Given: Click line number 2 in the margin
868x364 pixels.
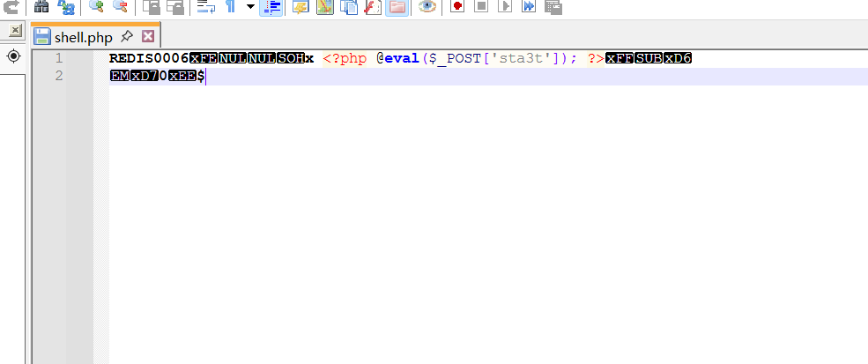Looking at the screenshot, I should pos(59,76).
